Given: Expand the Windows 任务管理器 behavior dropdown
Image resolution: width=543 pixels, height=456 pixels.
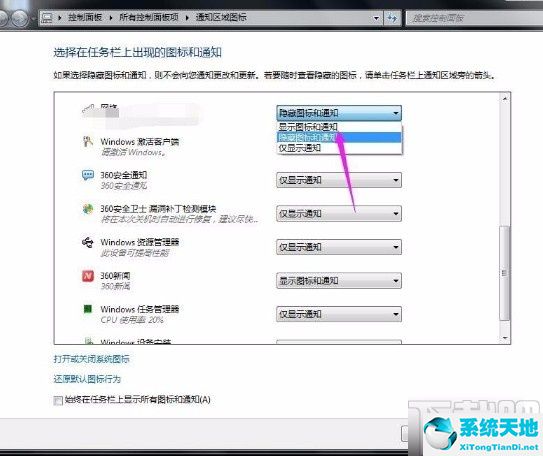Looking at the screenshot, I should pos(339,314).
